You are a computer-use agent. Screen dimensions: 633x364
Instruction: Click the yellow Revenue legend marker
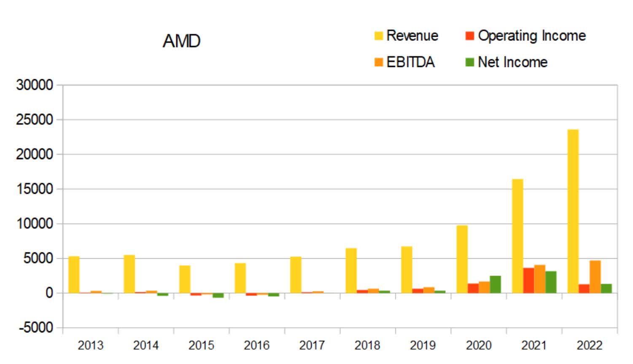378,36
